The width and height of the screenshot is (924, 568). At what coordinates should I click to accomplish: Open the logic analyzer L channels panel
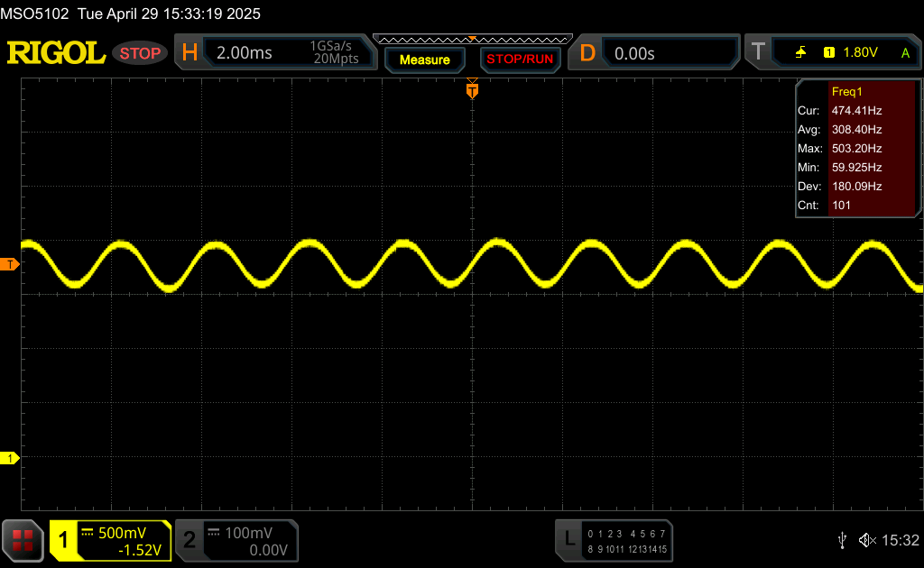614,540
